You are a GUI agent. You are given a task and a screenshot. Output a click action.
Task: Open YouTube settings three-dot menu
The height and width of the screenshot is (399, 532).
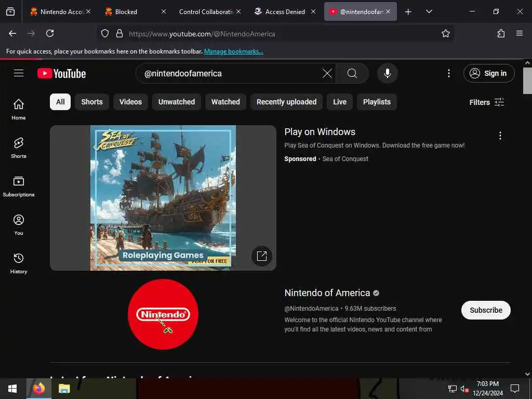tap(448, 73)
